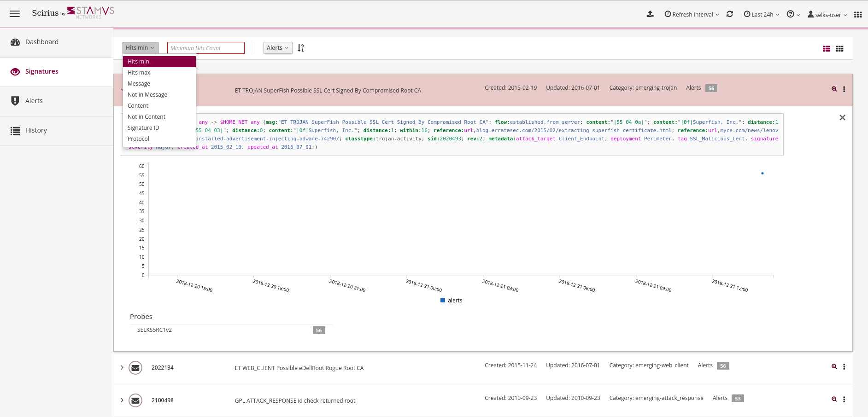Click Alerts 56 badge on SuperFish row
Image resolution: width=868 pixels, height=417 pixels.
coord(711,88)
